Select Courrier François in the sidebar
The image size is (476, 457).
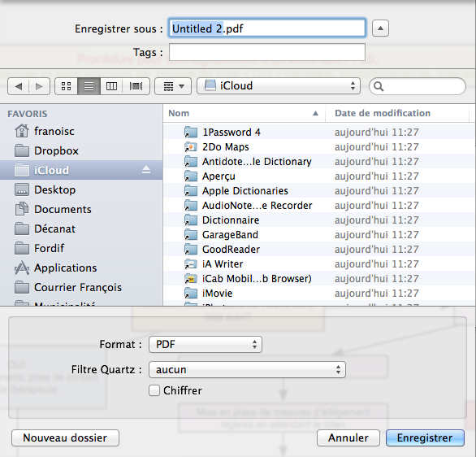[x=81, y=287]
